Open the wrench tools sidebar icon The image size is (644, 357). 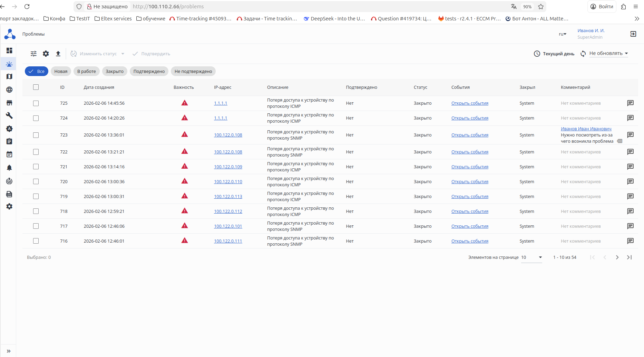[9, 115]
